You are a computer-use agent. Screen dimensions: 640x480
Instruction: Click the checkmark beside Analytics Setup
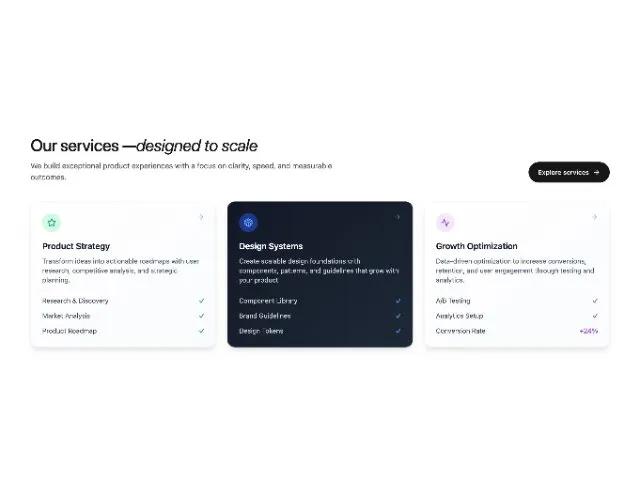coord(595,316)
